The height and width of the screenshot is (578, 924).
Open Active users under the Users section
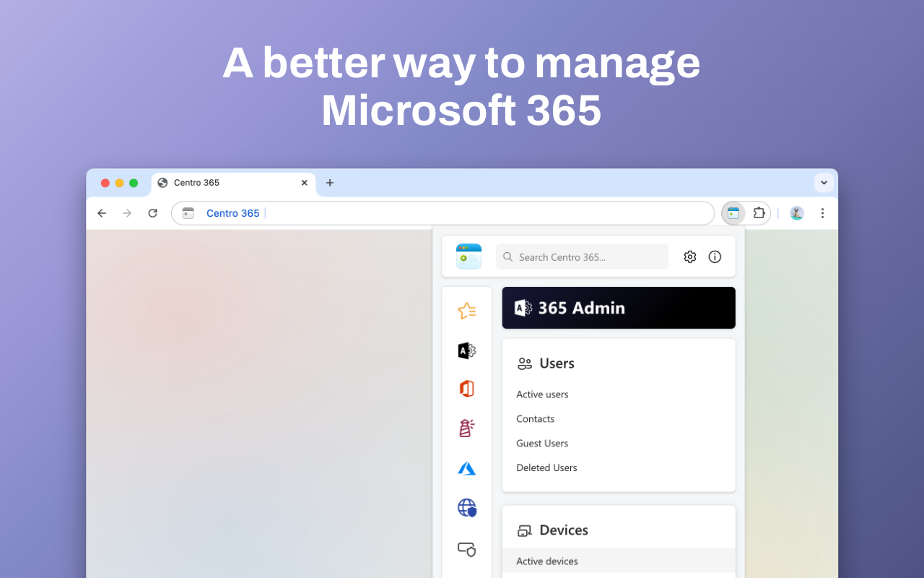point(542,394)
